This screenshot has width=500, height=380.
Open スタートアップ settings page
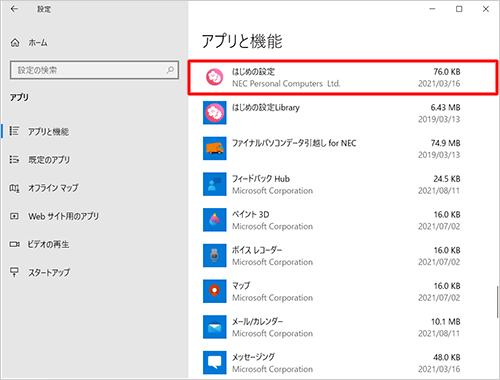tap(49, 272)
